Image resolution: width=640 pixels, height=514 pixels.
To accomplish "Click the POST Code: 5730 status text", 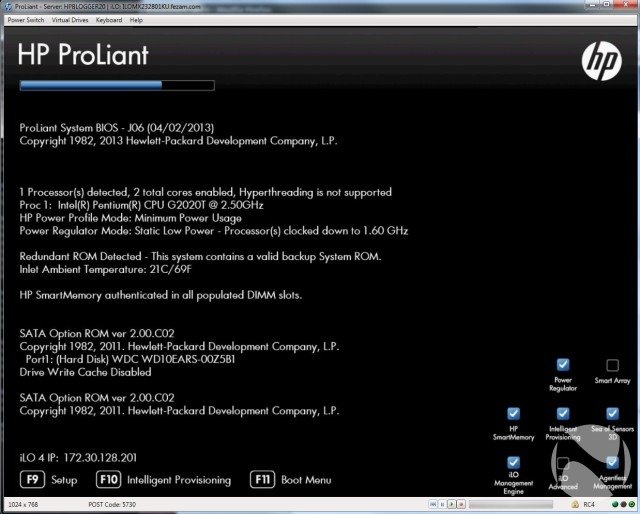I will pos(112,505).
